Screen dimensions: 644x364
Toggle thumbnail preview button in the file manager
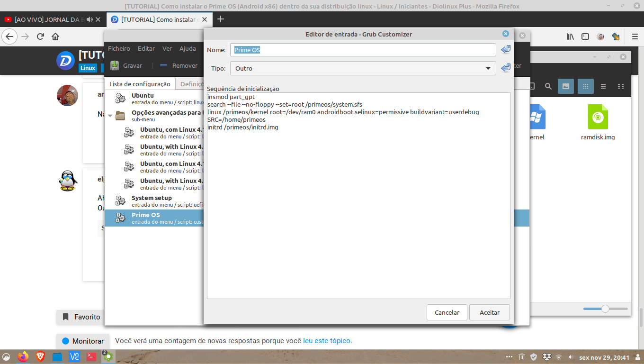566,86
